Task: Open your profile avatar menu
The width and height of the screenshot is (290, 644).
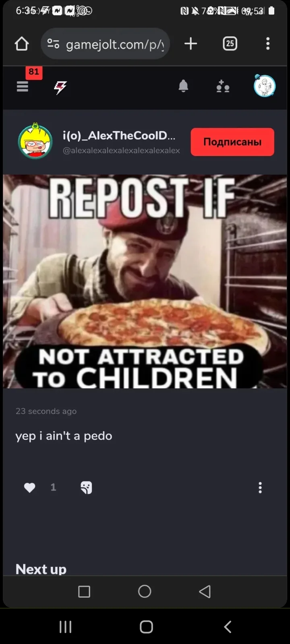Action: click(264, 86)
